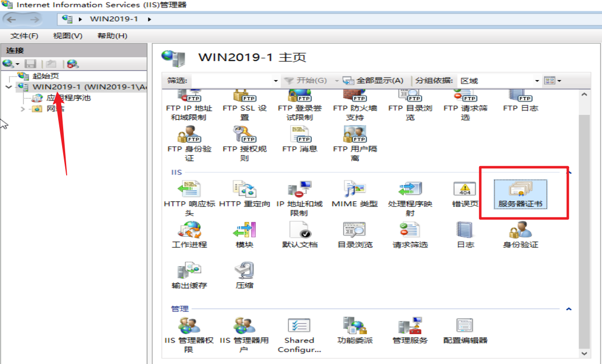
Task: Open 目录浏览 in IIS section
Action: click(355, 235)
